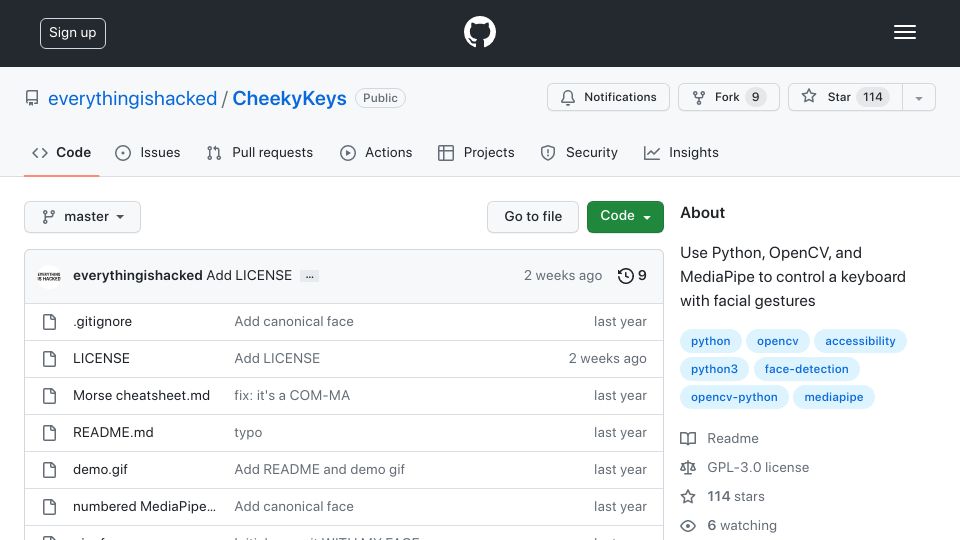Open the LICENSE file

(101, 358)
